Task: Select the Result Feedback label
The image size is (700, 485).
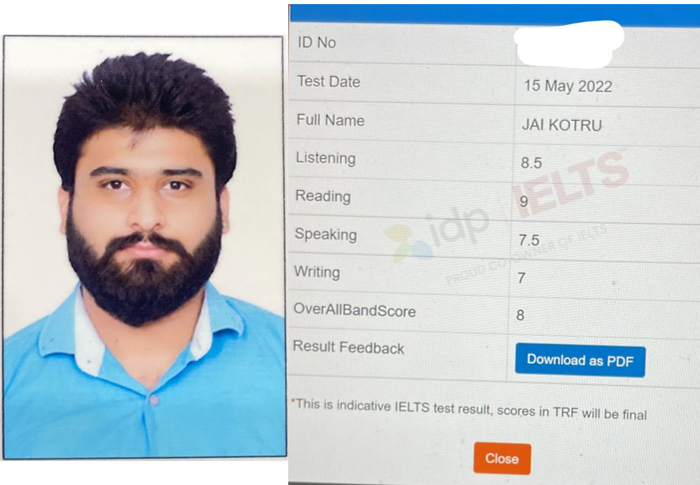Action: [348, 347]
